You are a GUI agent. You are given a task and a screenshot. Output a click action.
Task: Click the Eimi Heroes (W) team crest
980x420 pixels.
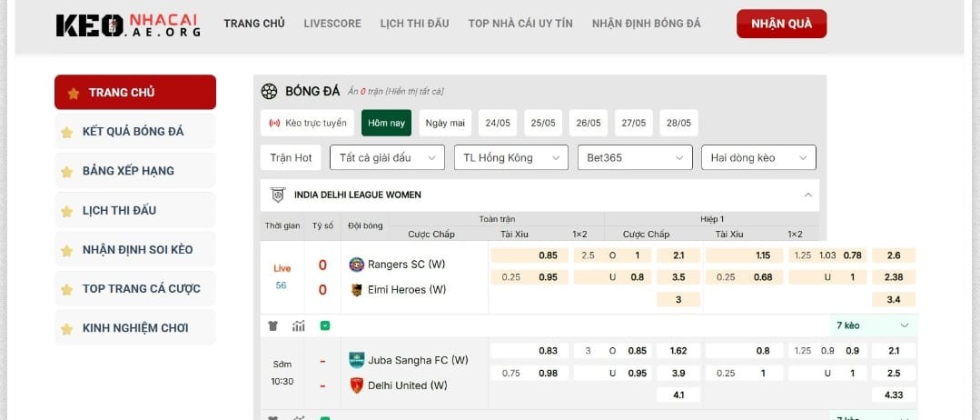tap(356, 290)
